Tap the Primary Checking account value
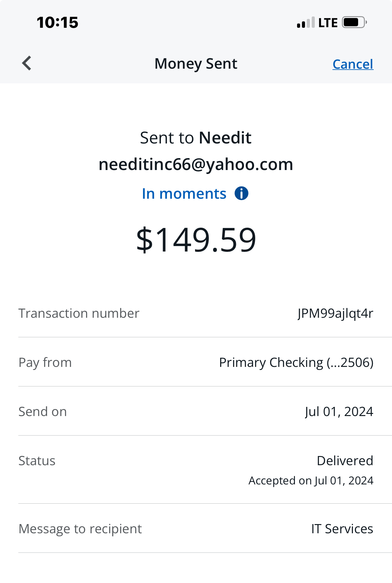Screen dimensions: 392x583 click(x=296, y=363)
